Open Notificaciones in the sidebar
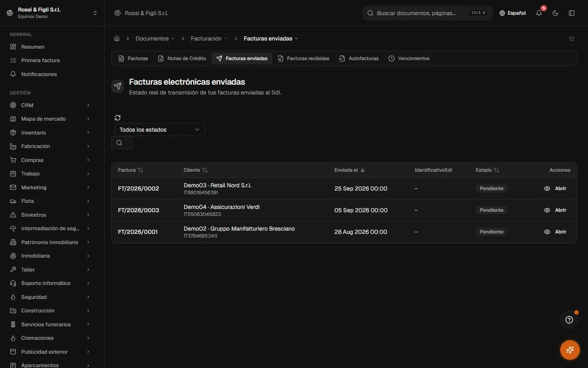588x368 pixels. coord(50,74)
